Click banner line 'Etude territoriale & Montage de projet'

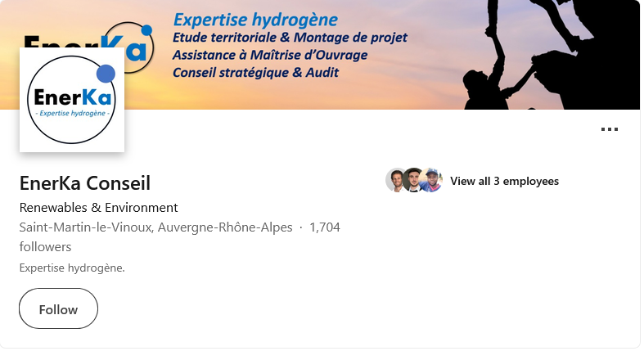click(x=290, y=38)
